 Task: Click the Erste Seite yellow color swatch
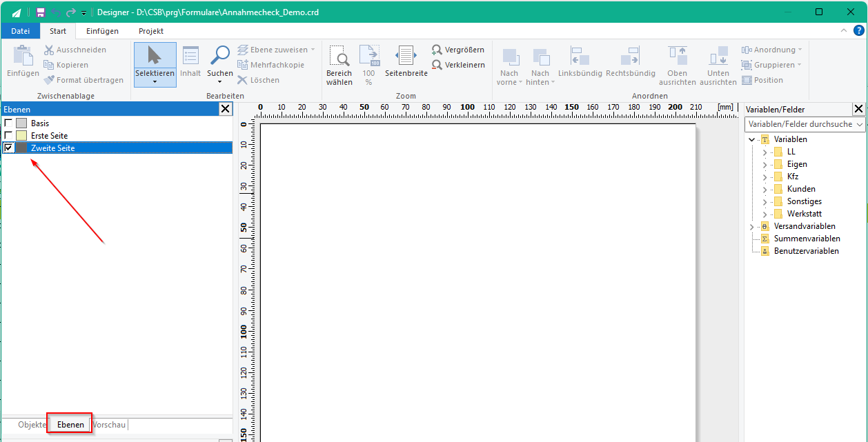[21, 136]
